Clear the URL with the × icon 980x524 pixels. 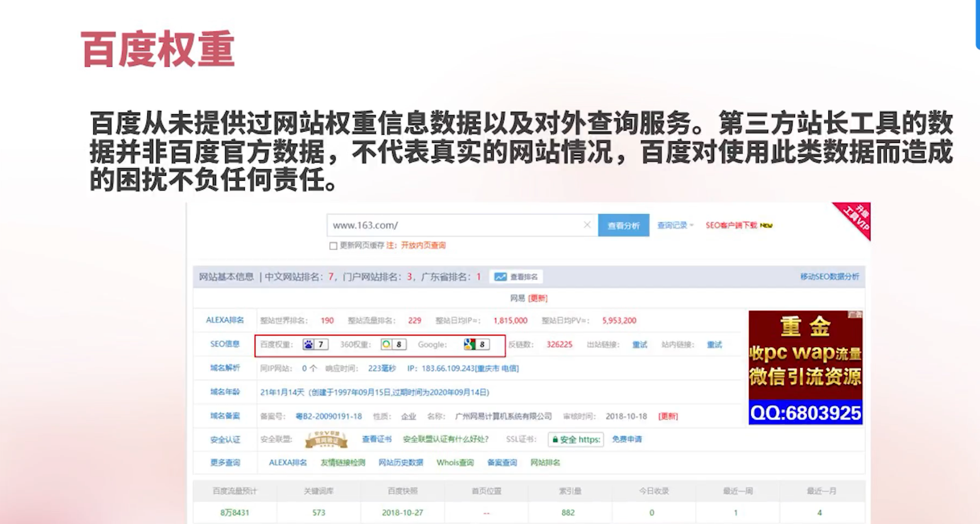click(587, 224)
